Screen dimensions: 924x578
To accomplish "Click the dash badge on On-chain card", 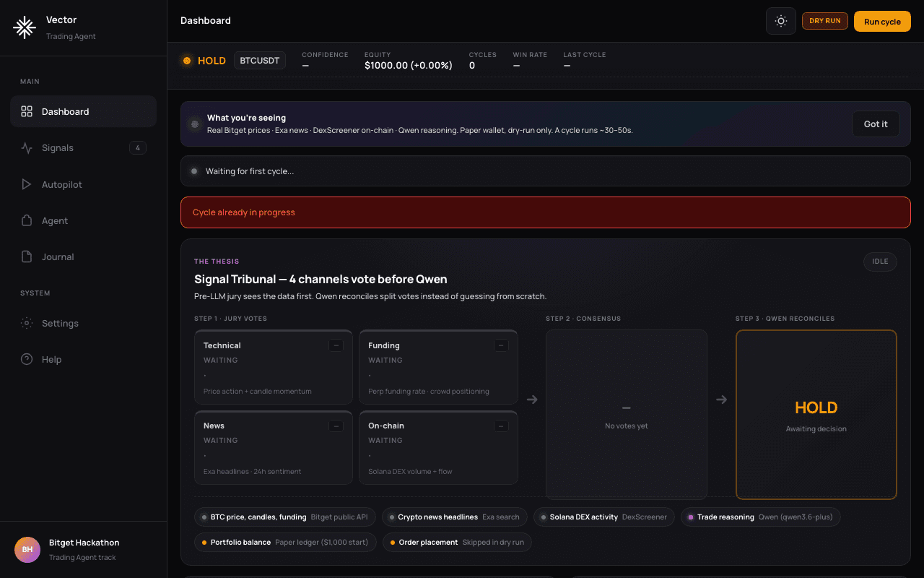I will click(501, 426).
